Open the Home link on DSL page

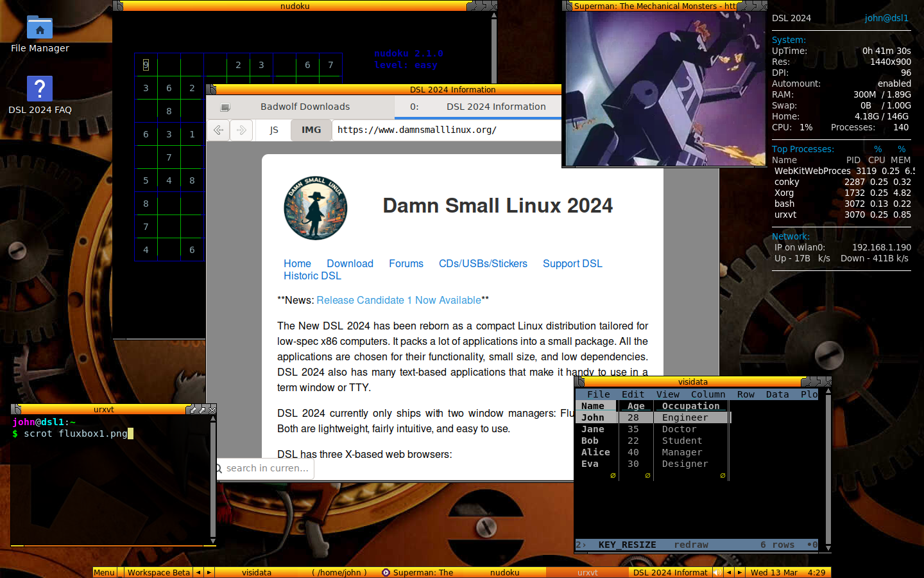point(297,263)
